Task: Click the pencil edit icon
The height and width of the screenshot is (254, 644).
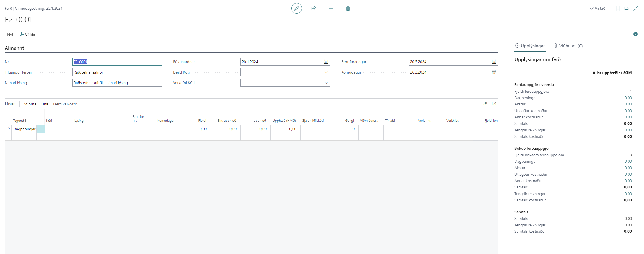Action: (296, 8)
